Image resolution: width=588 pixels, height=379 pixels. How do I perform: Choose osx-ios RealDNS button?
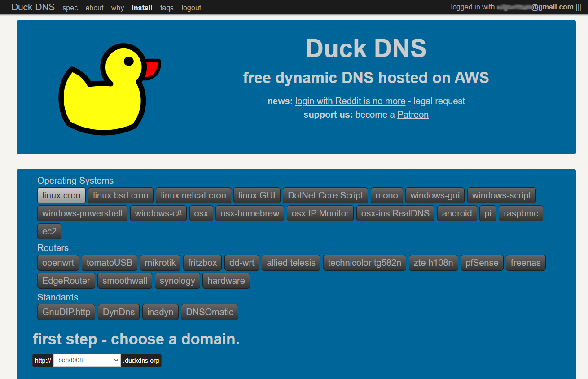pyautogui.click(x=395, y=213)
